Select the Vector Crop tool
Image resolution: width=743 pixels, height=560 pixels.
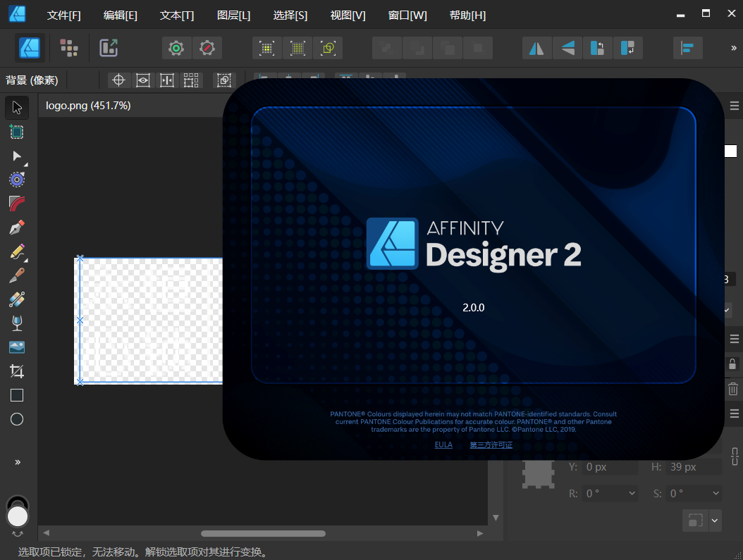(17, 371)
